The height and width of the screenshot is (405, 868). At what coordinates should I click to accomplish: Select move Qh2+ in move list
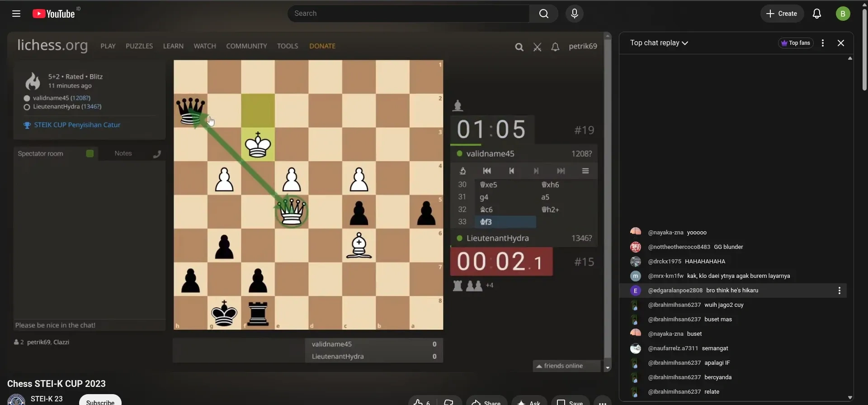(567, 210)
